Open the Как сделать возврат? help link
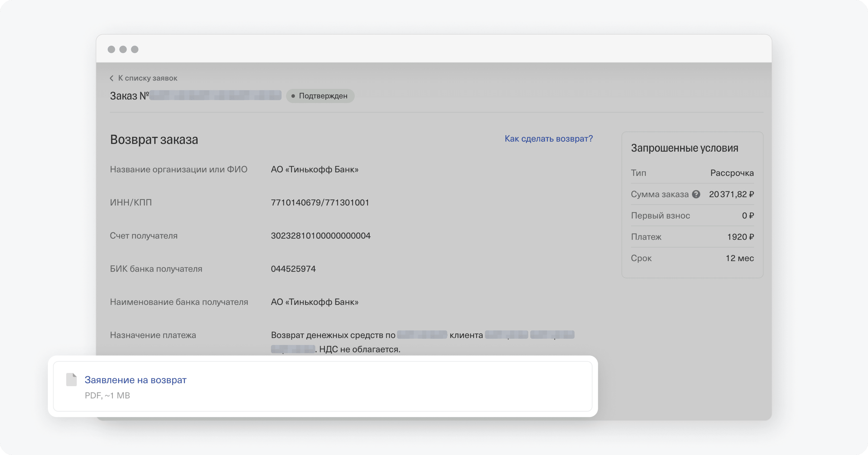Viewport: 868px width, 455px height. point(549,138)
